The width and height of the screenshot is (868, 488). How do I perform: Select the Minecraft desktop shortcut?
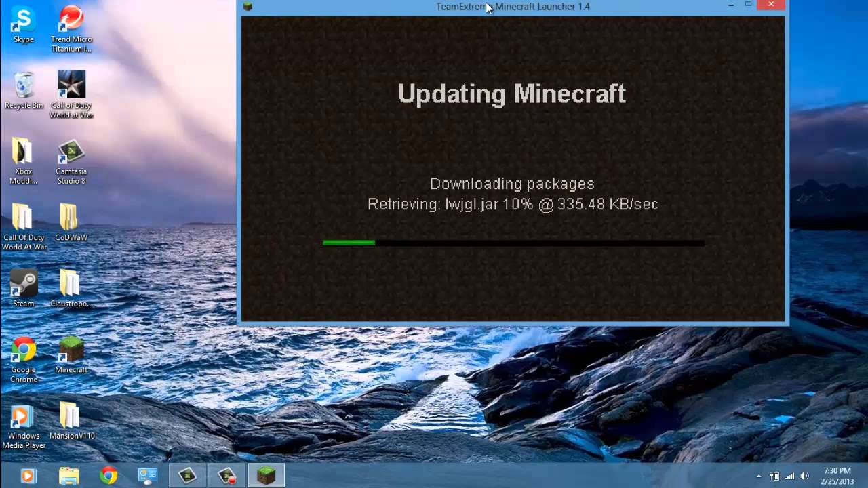pyautogui.click(x=71, y=355)
